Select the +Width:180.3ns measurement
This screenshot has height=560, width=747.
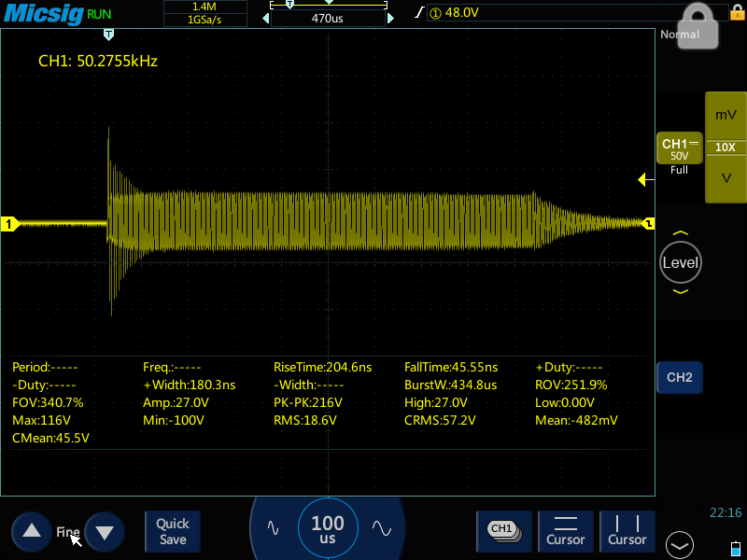click(190, 385)
